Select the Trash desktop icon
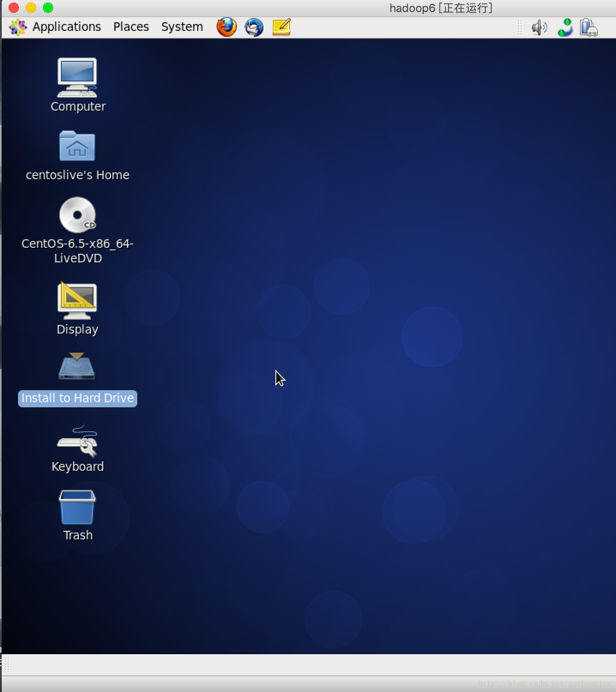This screenshot has height=692, width=616. pyautogui.click(x=77, y=508)
